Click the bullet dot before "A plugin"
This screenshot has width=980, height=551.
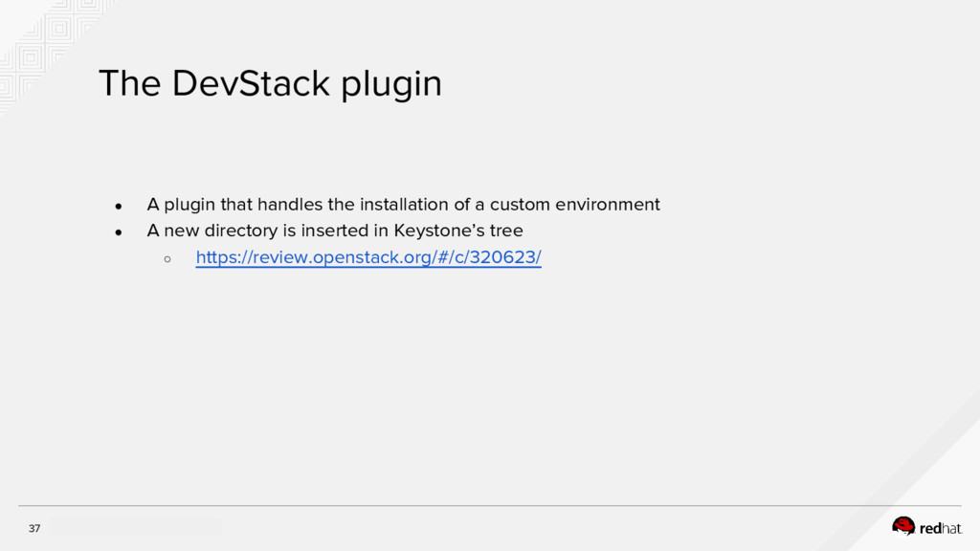[x=117, y=206]
